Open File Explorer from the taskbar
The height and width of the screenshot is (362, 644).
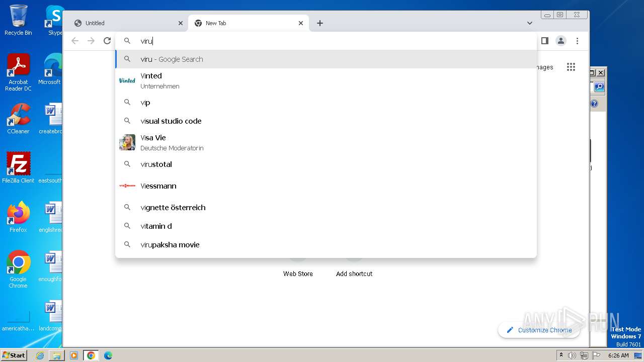tap(57, 355)
